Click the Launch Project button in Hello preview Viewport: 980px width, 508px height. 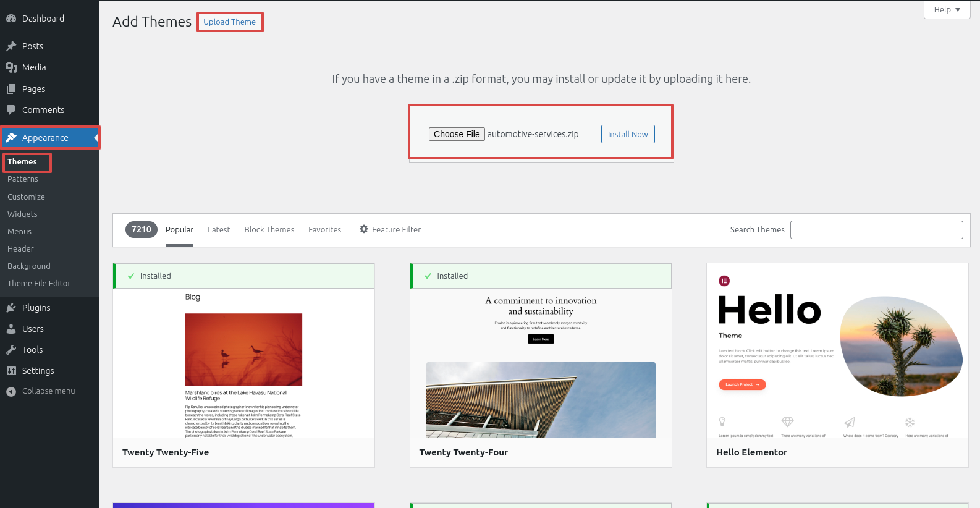(x=742, y=384)
